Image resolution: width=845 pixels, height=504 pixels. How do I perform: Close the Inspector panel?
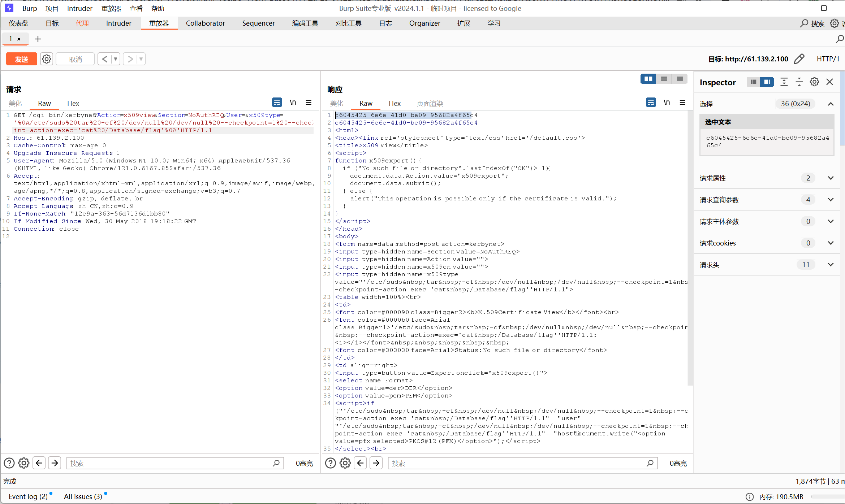[830, 82]
